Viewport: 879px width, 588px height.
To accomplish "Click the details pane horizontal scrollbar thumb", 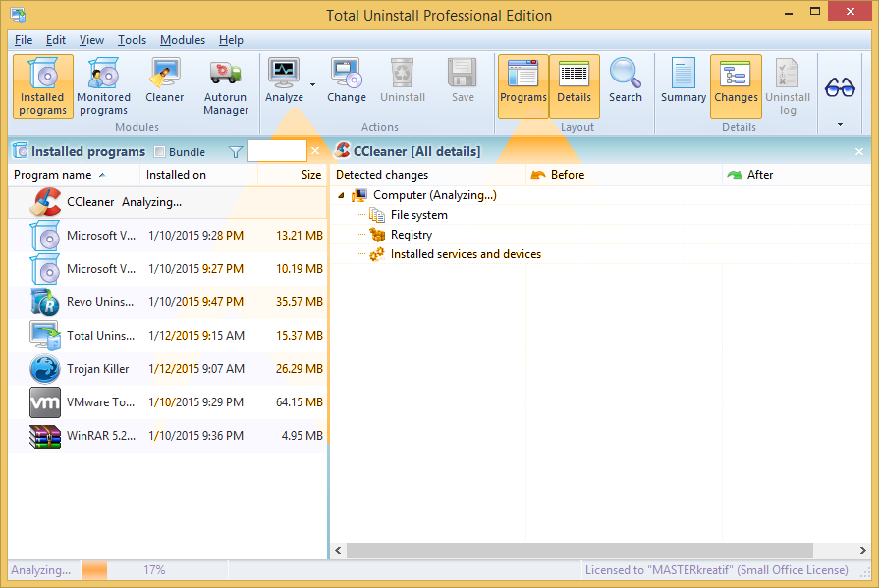I will (579, 551).
